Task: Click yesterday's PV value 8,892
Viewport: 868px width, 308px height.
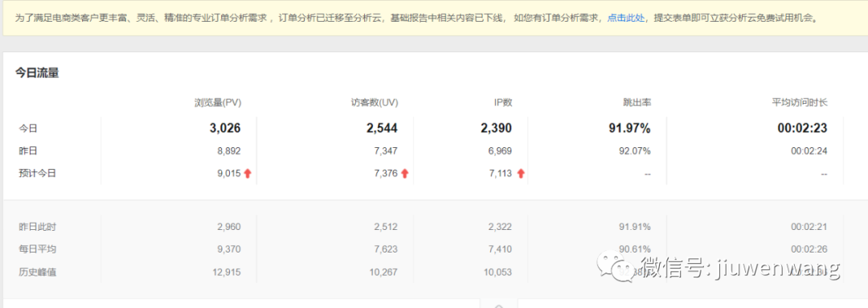Action: (230, 150)
